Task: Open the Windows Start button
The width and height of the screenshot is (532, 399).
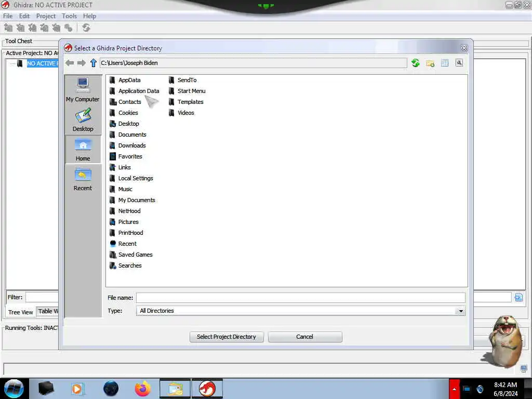Action: coord(14,389)
